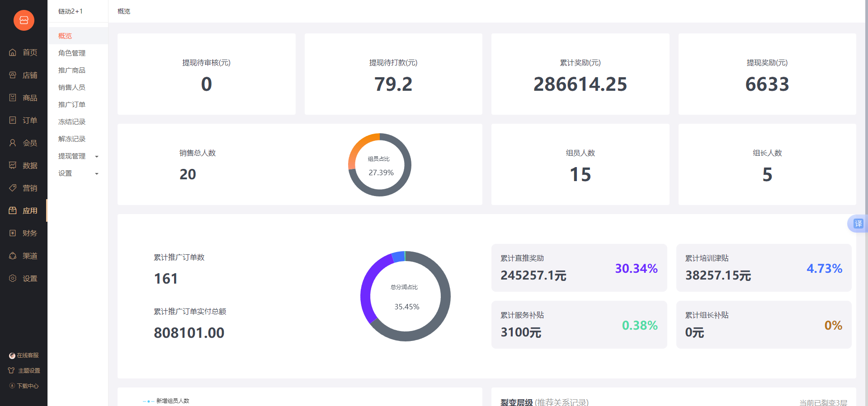Go to 店铺 shop icon in sidebar

point(13,75)
